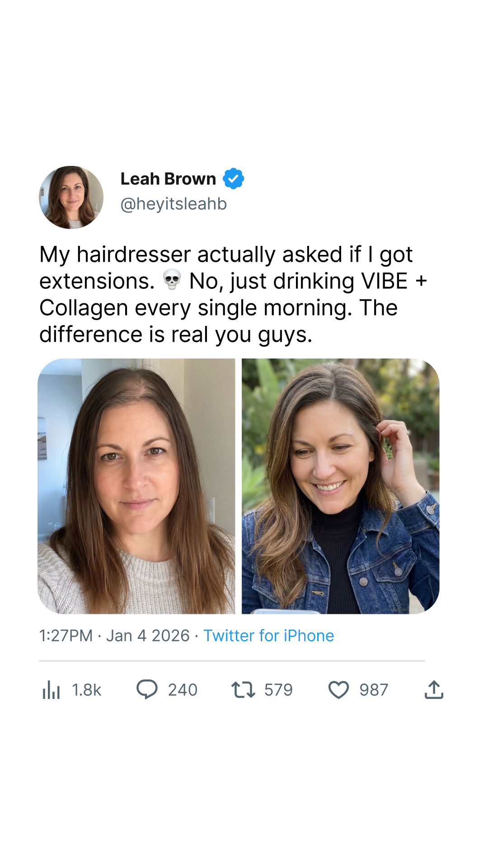Open the left photo with gray sweater
Image resolution: width=488 pixels, height=868 pixels.
[x=136, y=486]
